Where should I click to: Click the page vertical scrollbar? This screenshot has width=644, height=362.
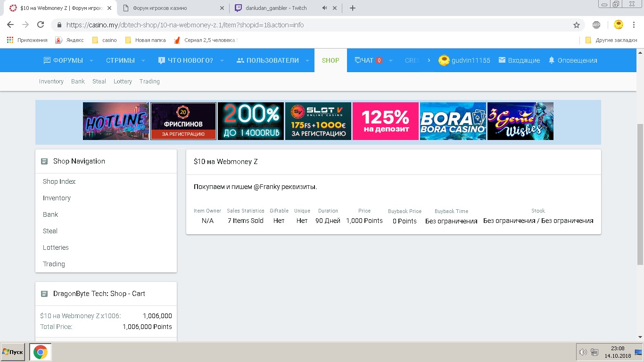640,194
